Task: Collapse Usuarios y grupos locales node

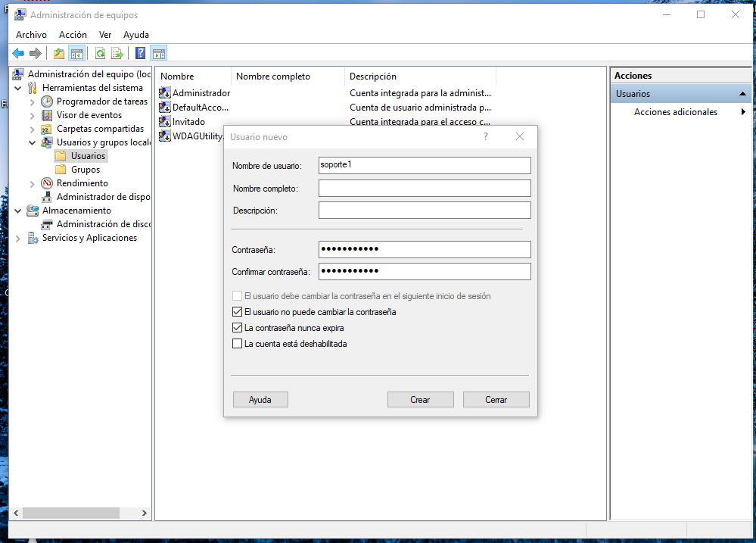Action: tap(32, 142)
